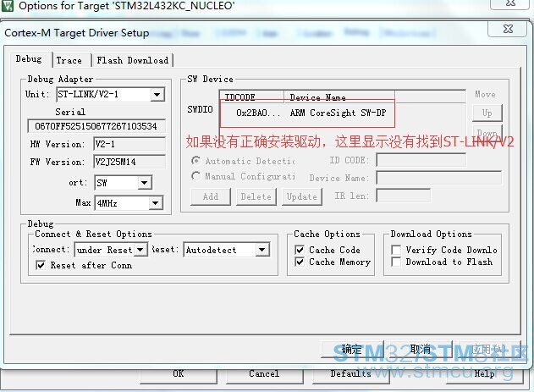This screenshot has height=392, width=534.
Task: Select Automatic Detection radio button
Action: click(x=195, y=160)
